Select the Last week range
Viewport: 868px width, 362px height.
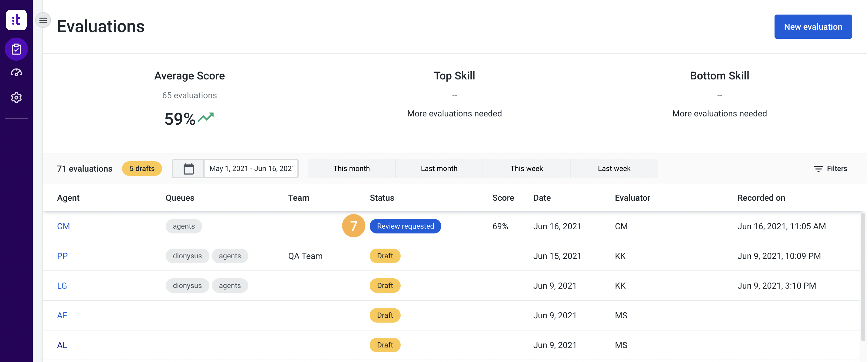[614, 169]
